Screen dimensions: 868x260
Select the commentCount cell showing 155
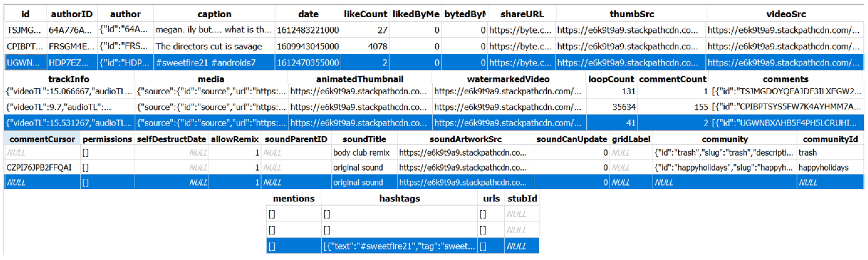(701, 107)
